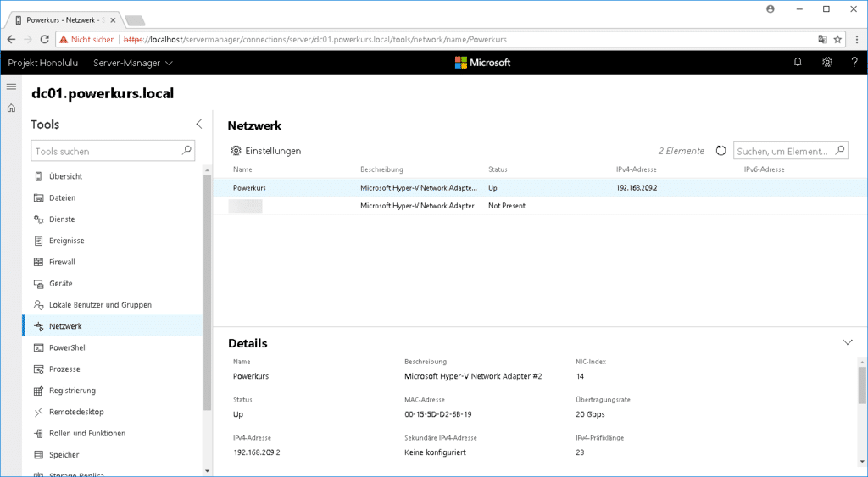Bookmark page with star icon

[837, 40]
